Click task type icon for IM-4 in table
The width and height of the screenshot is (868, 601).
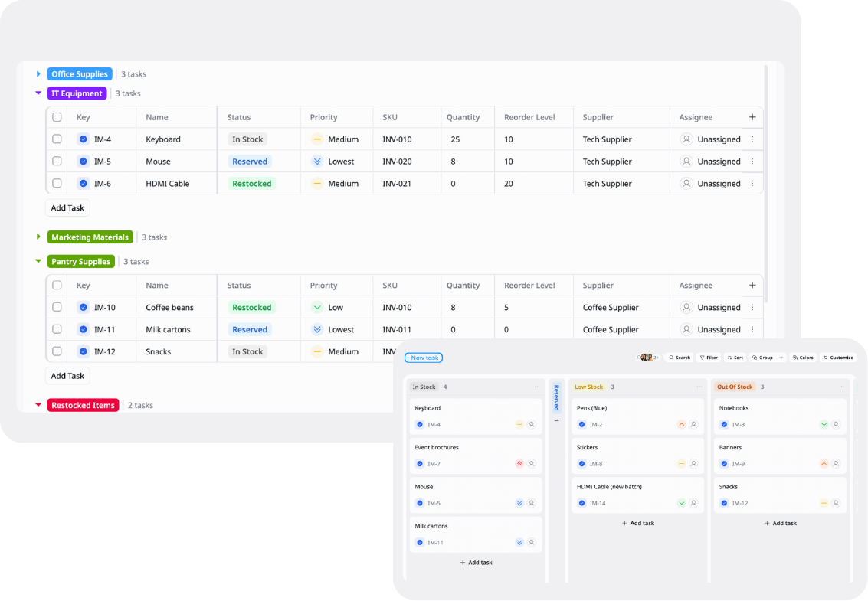tap(83, 139)
